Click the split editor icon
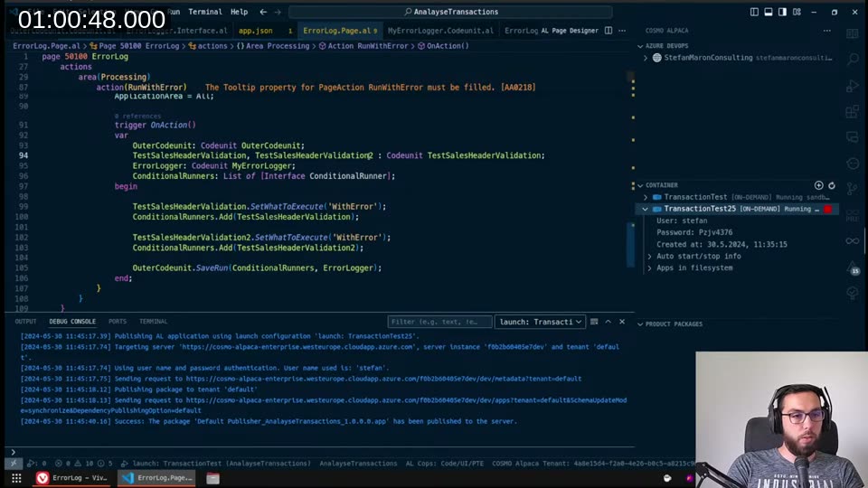The width and height of the screenshot is (868, 488). [609, 31]
